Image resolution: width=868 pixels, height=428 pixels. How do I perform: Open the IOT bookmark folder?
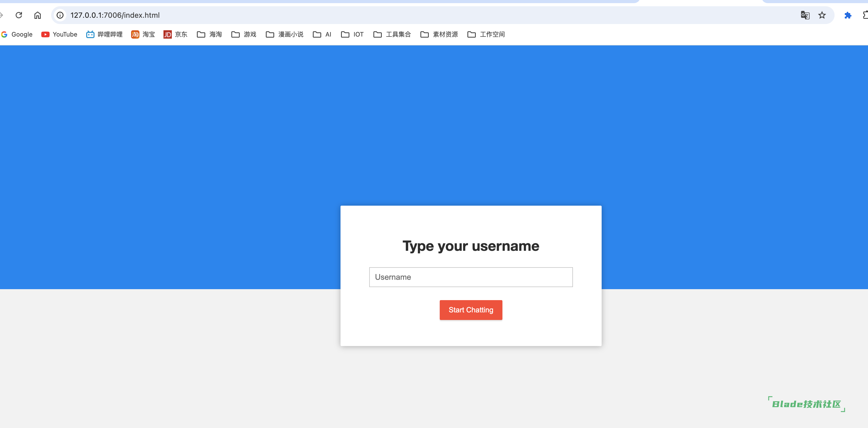pyautogui.click(x=352, y=34)
